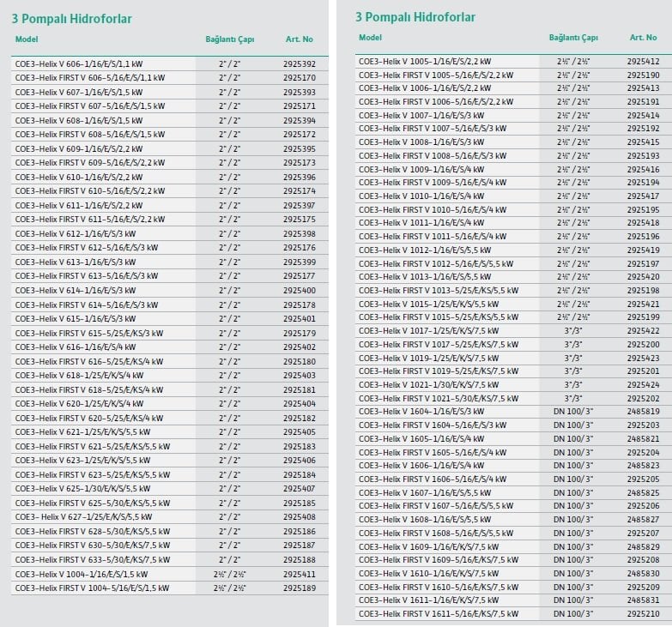
Task: Select the right table's "3 Pompalı Hidroforlar" heading
Action: (x=415, y=17)
